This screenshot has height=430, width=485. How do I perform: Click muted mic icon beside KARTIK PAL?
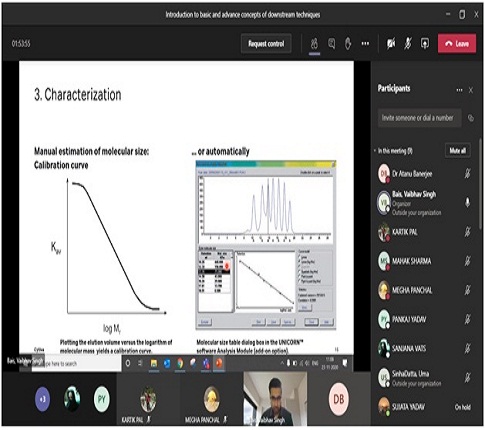coord(468,231)
